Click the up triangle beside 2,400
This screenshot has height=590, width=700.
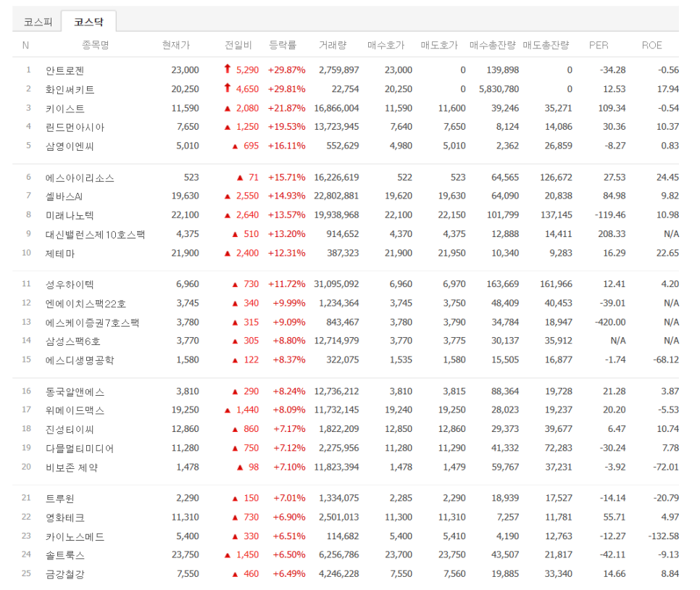(228, 254)
